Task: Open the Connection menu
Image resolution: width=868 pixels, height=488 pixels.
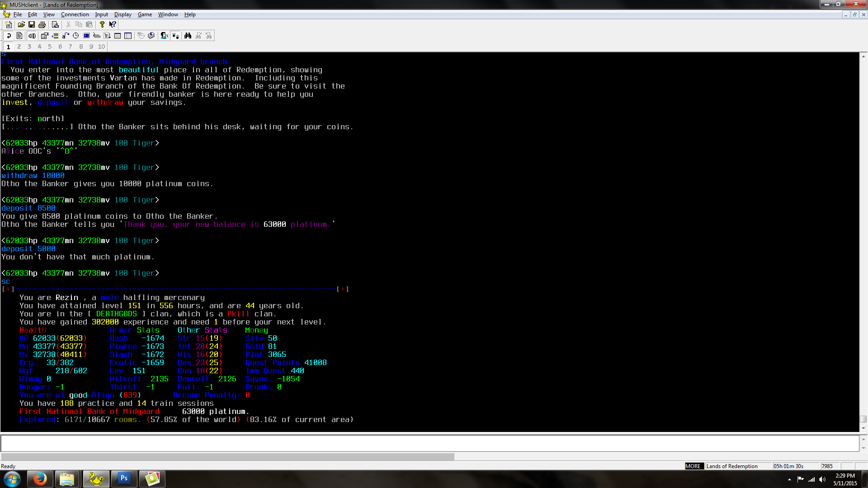Action: 75,14
